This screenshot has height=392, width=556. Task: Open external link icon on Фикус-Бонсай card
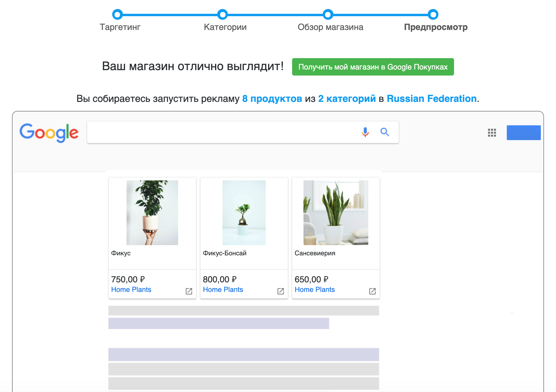(281, 291)
